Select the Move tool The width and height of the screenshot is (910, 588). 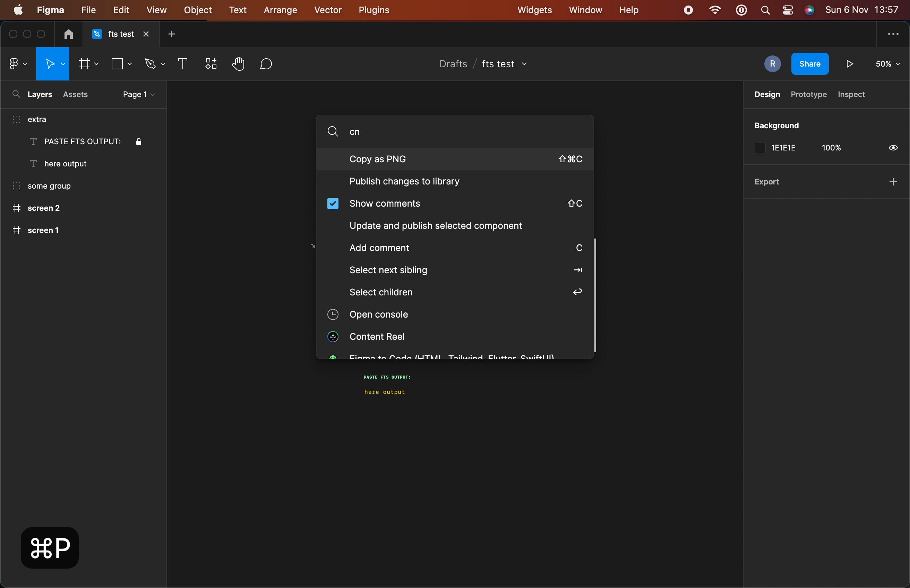click(x=51, y=63)
